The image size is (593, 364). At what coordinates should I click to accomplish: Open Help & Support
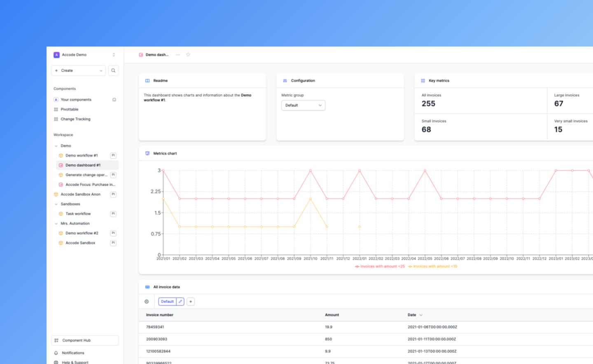click(75, 362)
